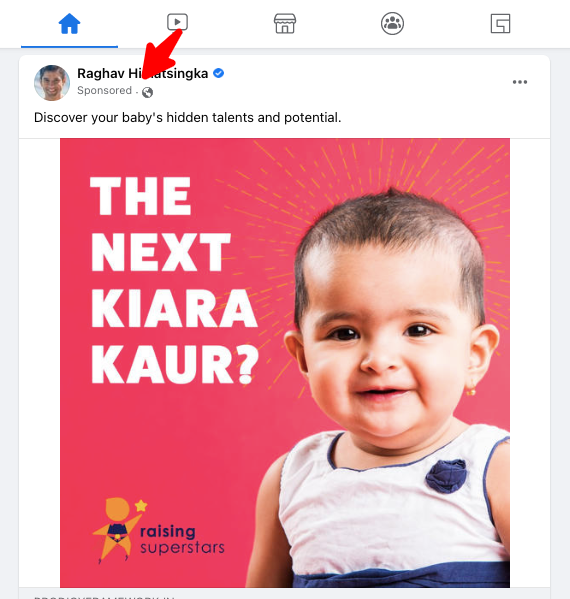Click the raising superstars logo
The image size is (570, 599).
[x=159, y=531]
